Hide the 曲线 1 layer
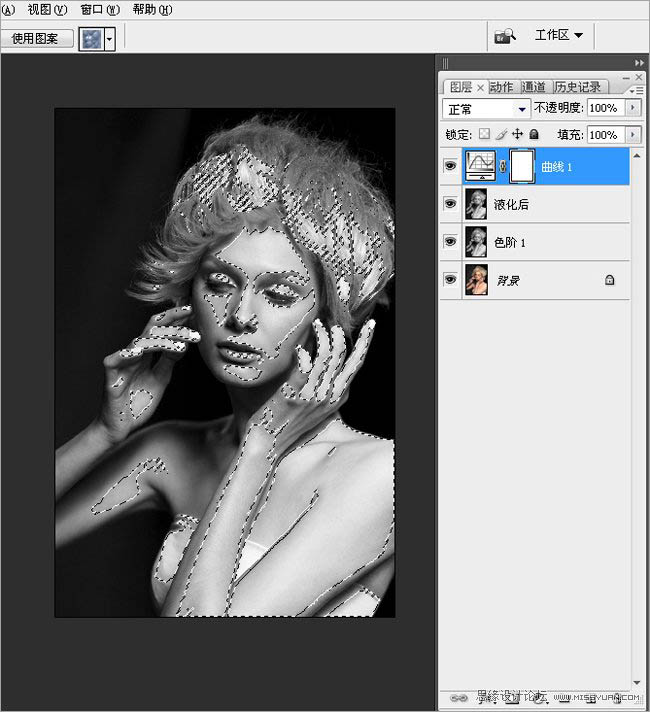Image resolution: width=650 pixels, height=712 pixels. pos(450,167)
